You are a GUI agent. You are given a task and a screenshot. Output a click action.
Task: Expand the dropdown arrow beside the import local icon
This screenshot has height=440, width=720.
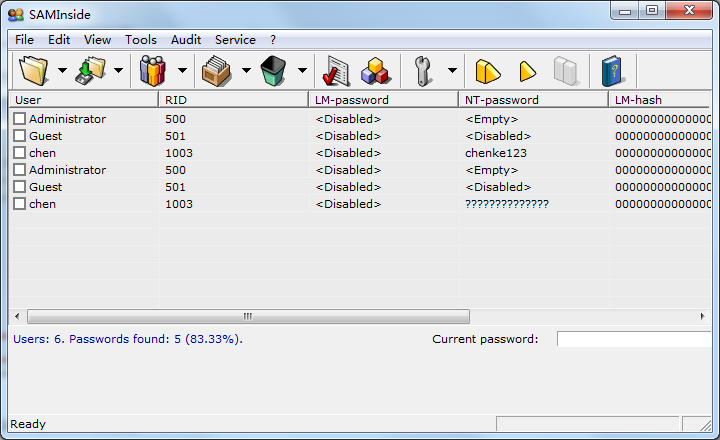(118, 70)
